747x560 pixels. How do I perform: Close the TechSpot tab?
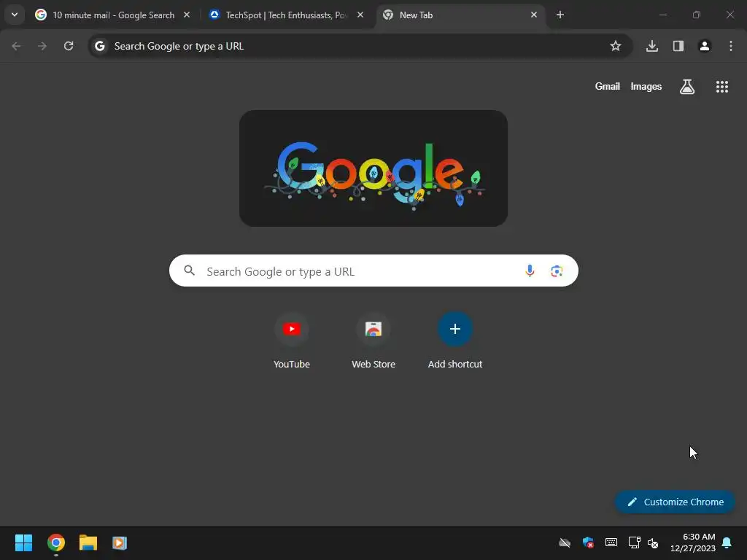point(360,15)
